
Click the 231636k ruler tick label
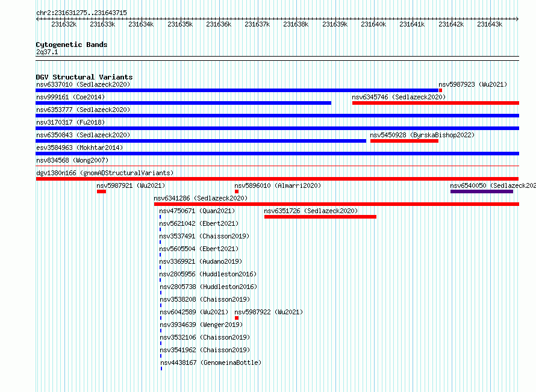(219, 24)
